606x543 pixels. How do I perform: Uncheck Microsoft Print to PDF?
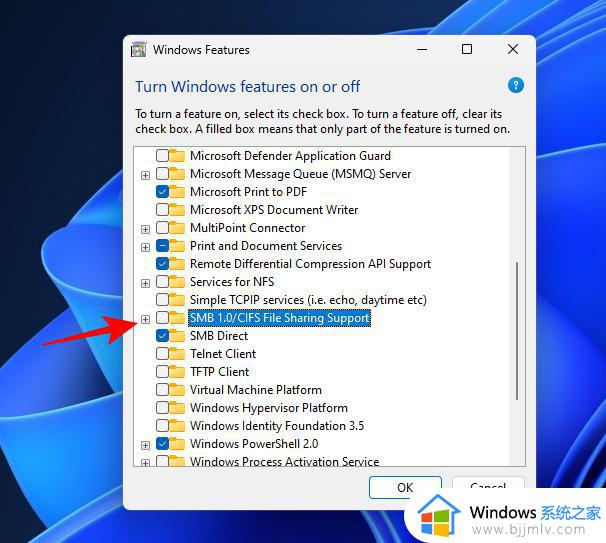tap(162, 191)
